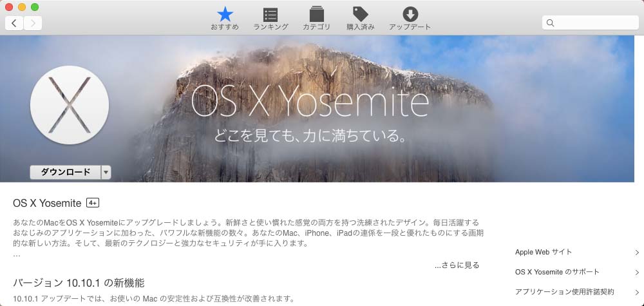The height and width of the screenshot is (306, 644).
Task: Go forward with the right arrow button
Action: (x=33, y=23)
